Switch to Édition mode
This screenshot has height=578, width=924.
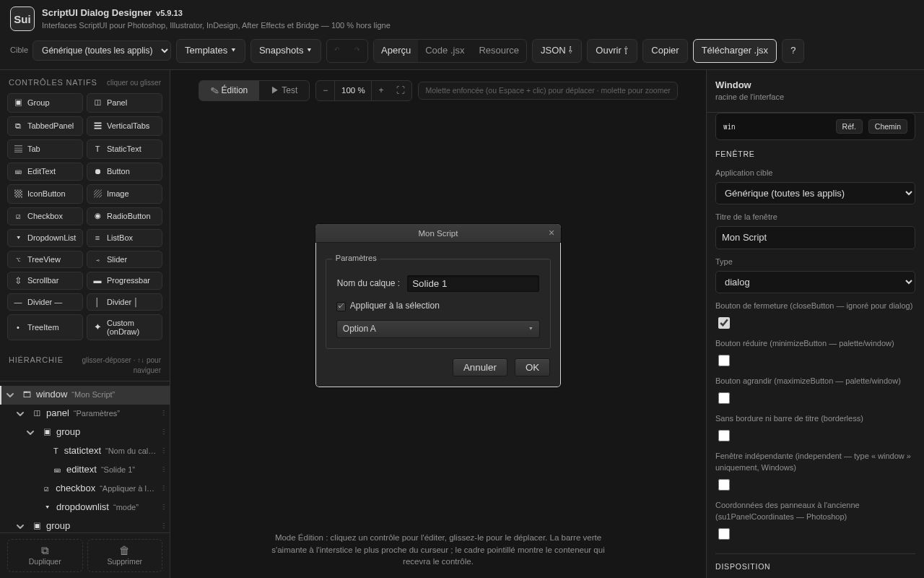point(229,90)
